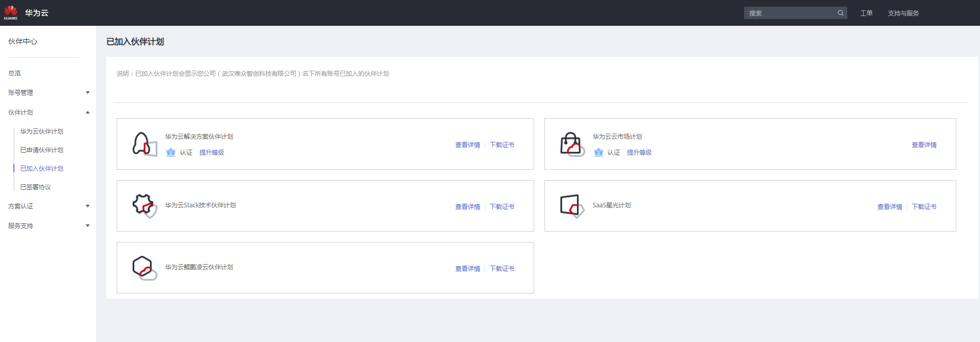Click the Huawei logo icon
The image size is (980, 342).
(x=10, y=13)
